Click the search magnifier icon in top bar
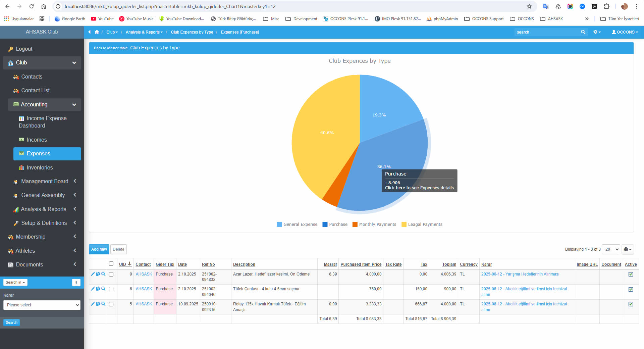This screenshot has height=349, width=644. tap(583, 32)
